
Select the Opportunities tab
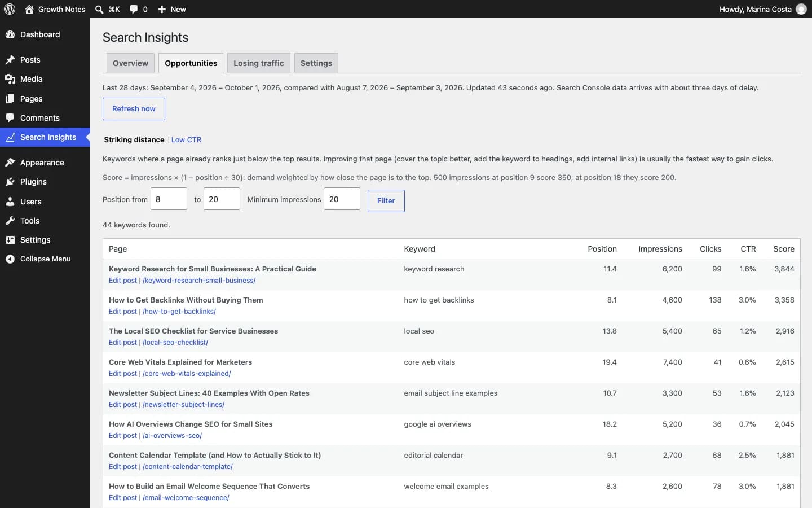coord(191,63)
